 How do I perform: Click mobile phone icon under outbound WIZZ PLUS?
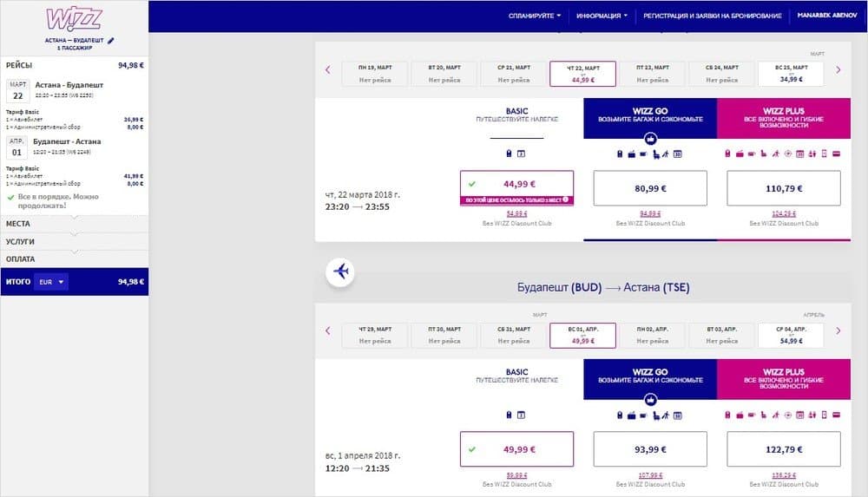pos(825,154)
